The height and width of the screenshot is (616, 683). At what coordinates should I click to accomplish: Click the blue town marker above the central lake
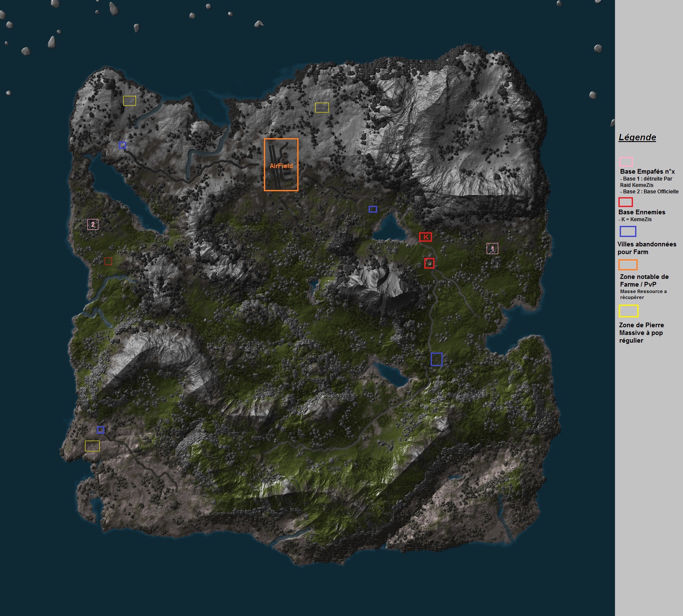tap(373, 209)
